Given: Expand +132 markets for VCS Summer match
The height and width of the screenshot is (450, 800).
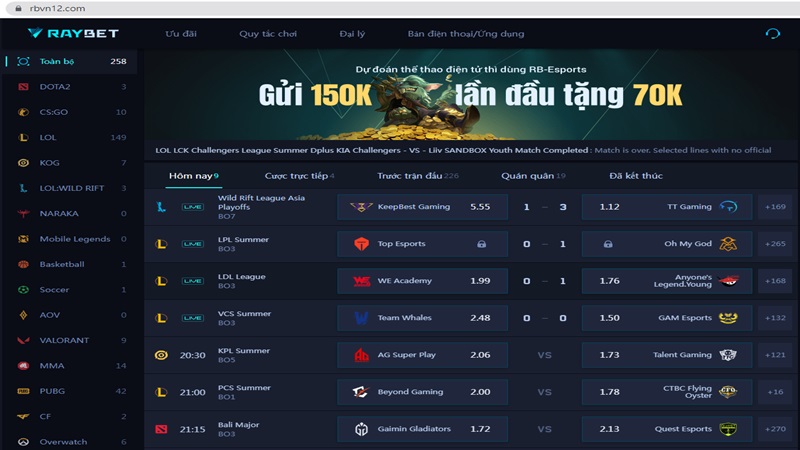Looking at the screenshot, I should tap(775, 318).
